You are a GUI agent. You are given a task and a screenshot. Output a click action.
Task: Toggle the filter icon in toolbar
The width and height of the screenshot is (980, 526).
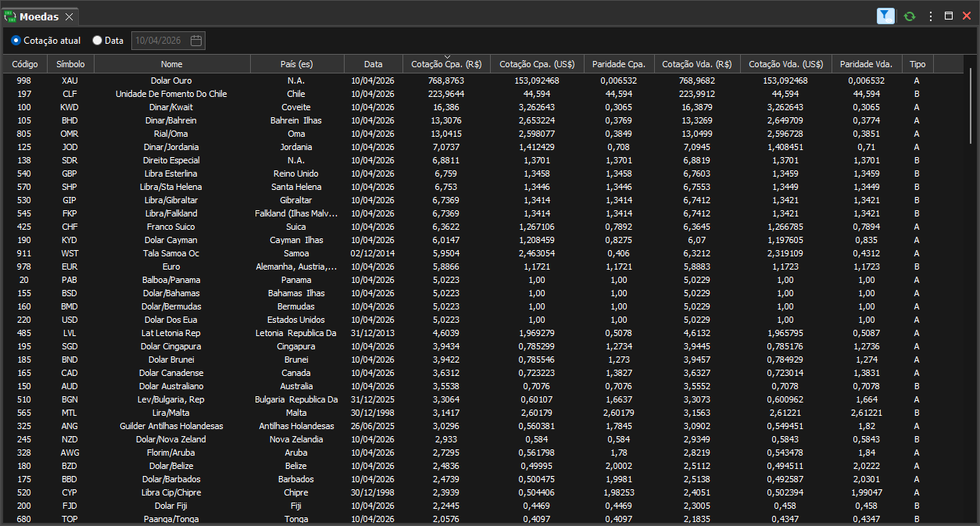pyautogui.click(x=885, y=16)
